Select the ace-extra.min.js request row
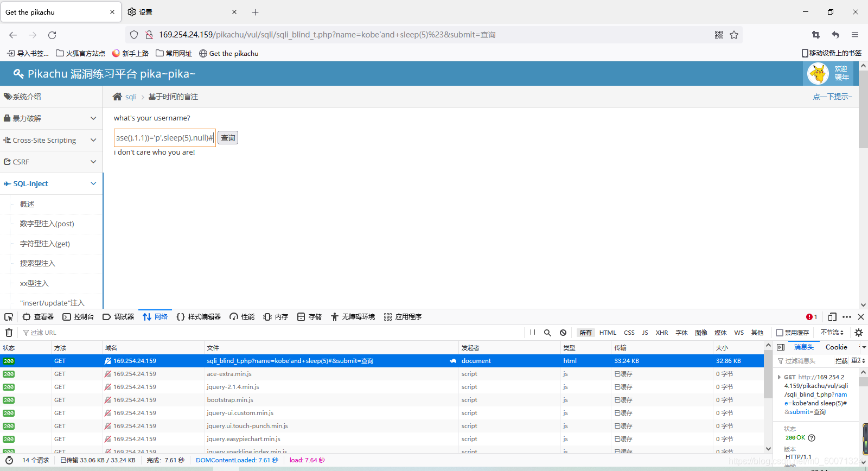This screenshot has width=868, height=471. click(x=382, y=374)
